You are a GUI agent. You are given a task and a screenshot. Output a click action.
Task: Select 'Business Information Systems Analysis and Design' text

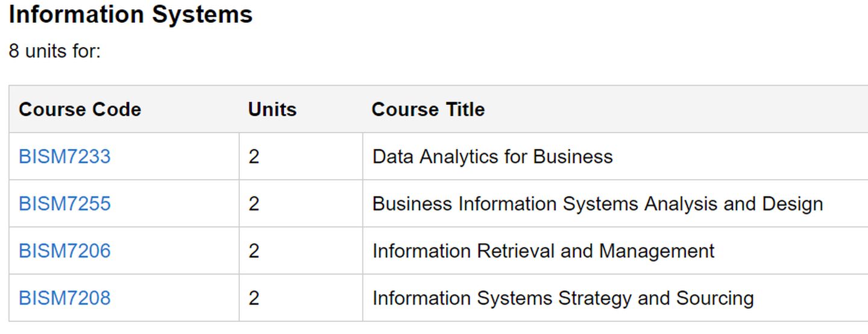point(597,204)
